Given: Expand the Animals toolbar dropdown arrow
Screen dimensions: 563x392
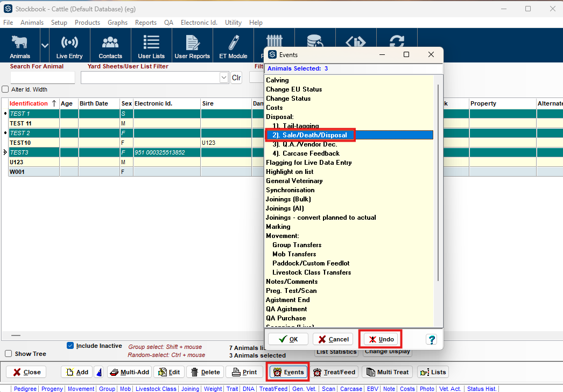Looking at the screenshot, I should pos(45,46).
